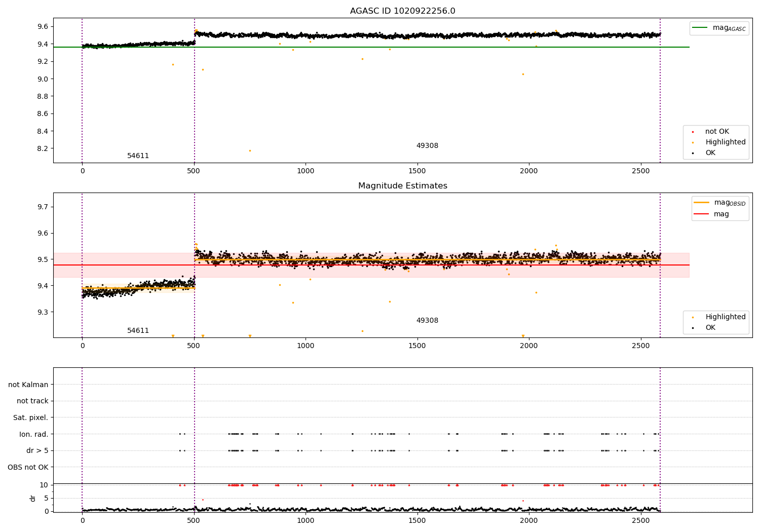Click the 1500 x-tick under Magnitude Estimates plot

pos(417,346)
